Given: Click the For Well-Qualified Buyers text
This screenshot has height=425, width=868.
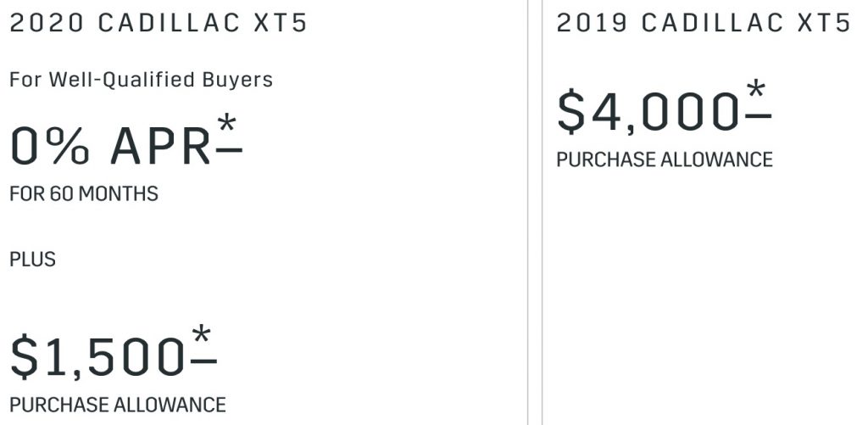Looking at the screenshot, I should coord(142,80).
